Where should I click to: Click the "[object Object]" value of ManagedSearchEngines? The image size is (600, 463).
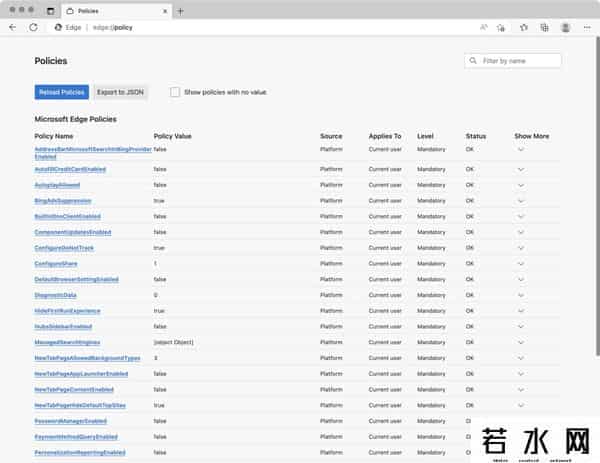tap(174, 342)
